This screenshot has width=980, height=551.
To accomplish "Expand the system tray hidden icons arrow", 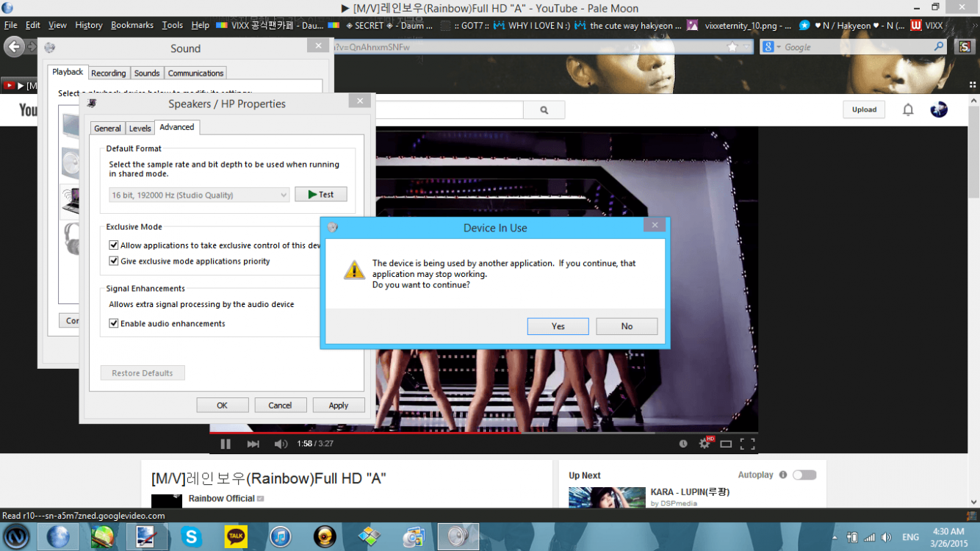I will (x=835, y=536).
